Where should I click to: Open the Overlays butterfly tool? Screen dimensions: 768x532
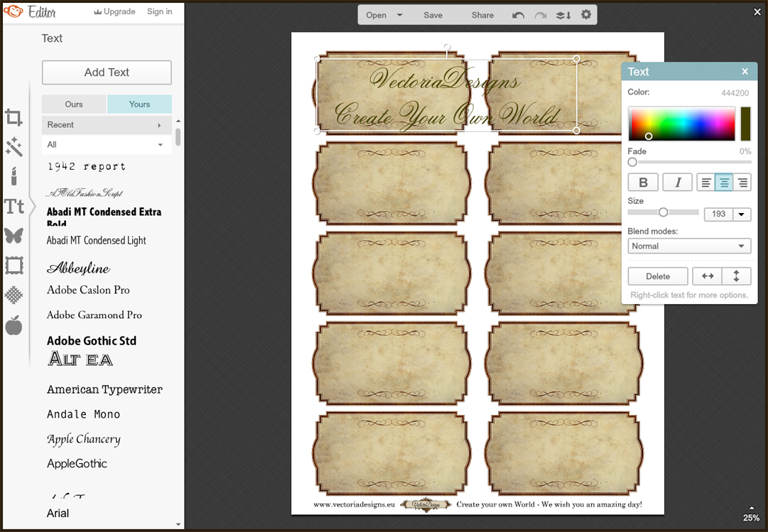coord(13,236)
